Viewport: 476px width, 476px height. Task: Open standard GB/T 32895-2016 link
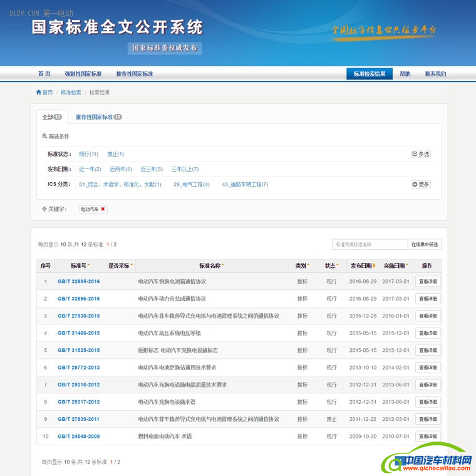(78, 282)
